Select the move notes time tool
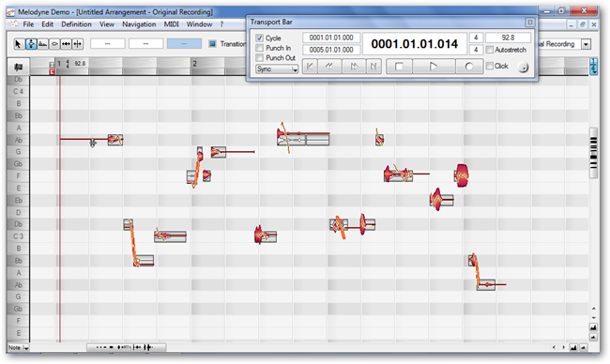Image resolution: width=610 pixels, height=364 pixels. [x=66, y=44]
